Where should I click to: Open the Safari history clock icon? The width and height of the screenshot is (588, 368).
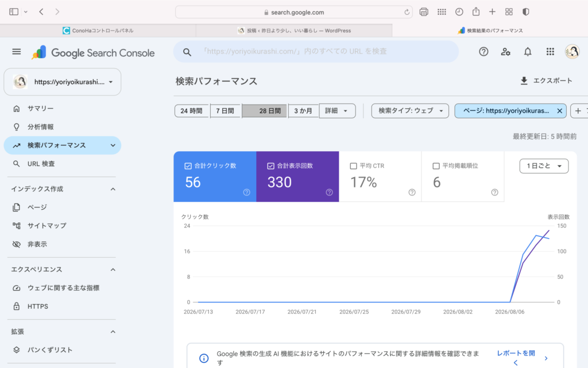click(459, 12)
